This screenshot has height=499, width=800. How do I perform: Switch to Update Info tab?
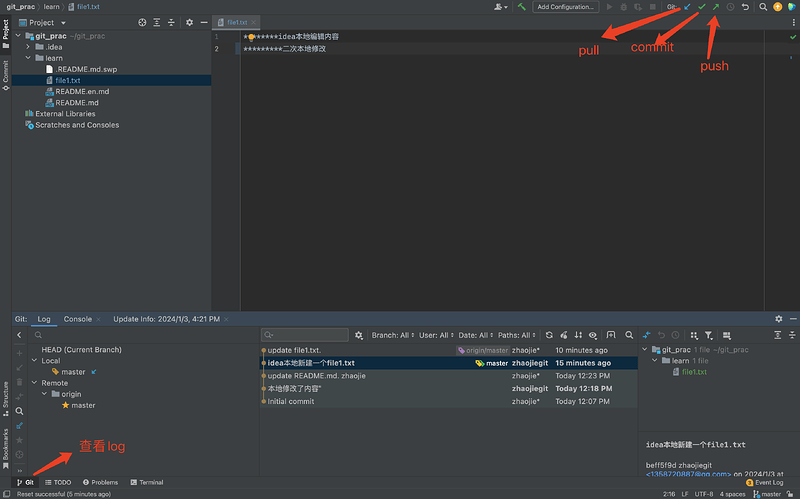(166, 319)
